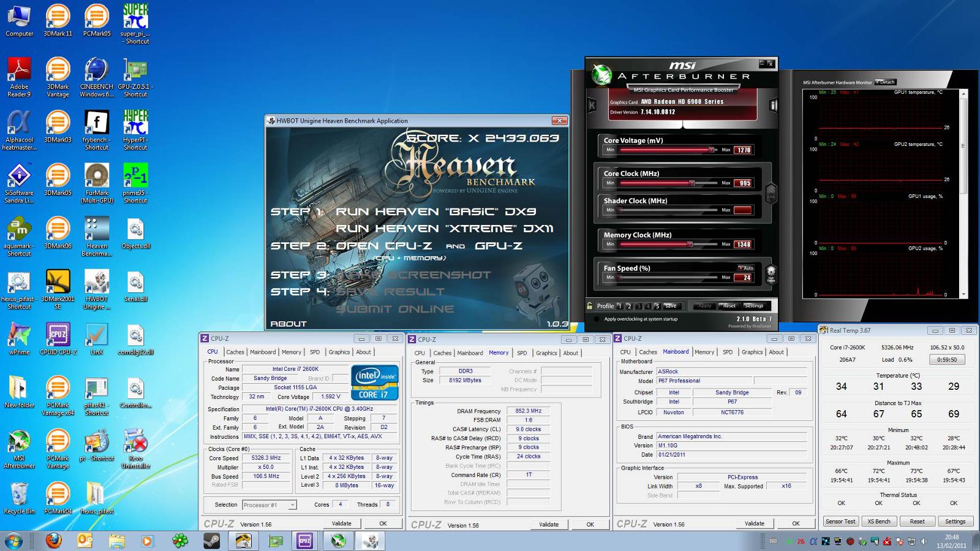
Task: Click the Fan Speed value field 24
Action: pos(744,278)
